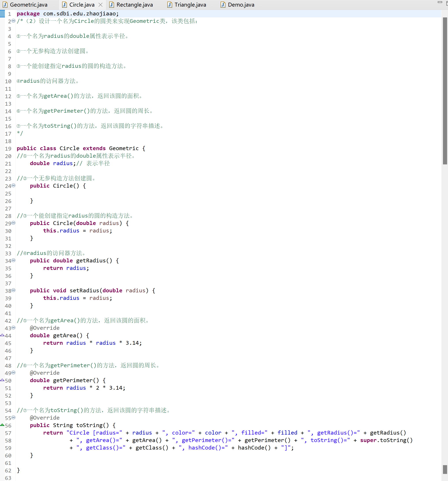This screenshot has width=448, height=481.
Task: Click the bookmark marker at line 1
Action: tap(2, 14)
